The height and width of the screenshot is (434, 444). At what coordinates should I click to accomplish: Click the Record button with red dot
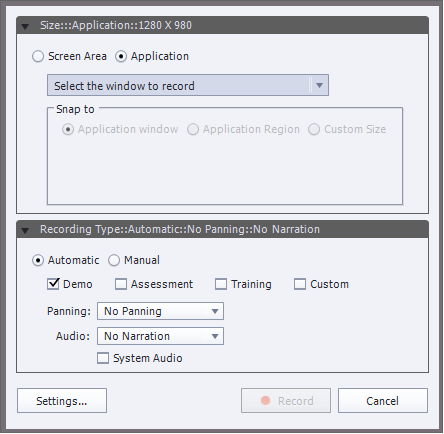click(x=286, y=401)
